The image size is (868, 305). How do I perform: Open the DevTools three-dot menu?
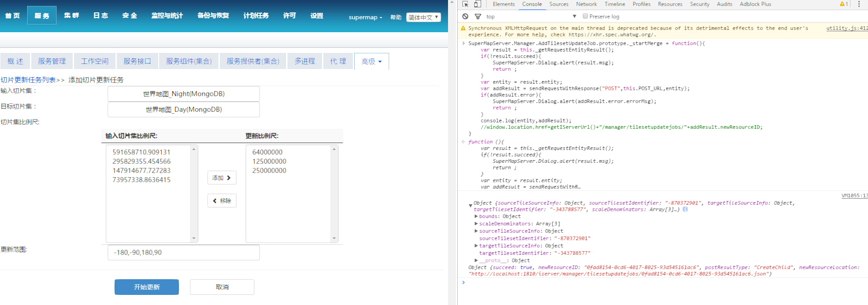[859, 4]
